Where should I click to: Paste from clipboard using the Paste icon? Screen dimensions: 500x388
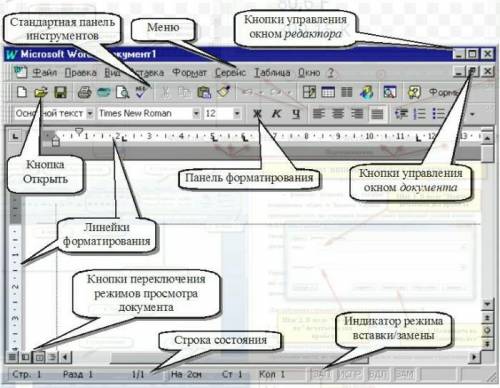tap(204, 92)
